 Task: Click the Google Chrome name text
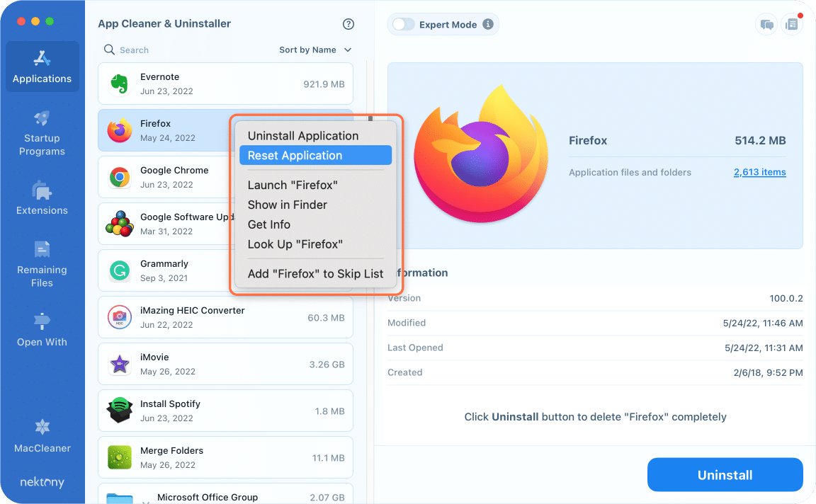[174, 170]
